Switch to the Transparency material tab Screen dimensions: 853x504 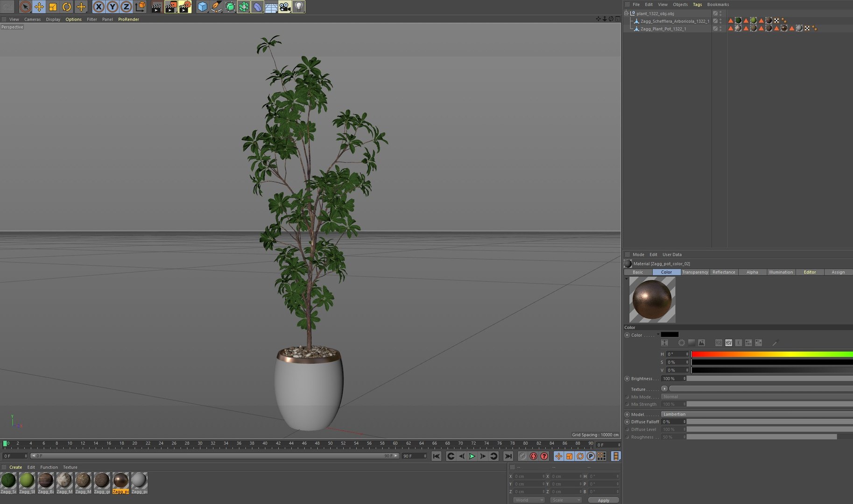[x=695, y=272]
